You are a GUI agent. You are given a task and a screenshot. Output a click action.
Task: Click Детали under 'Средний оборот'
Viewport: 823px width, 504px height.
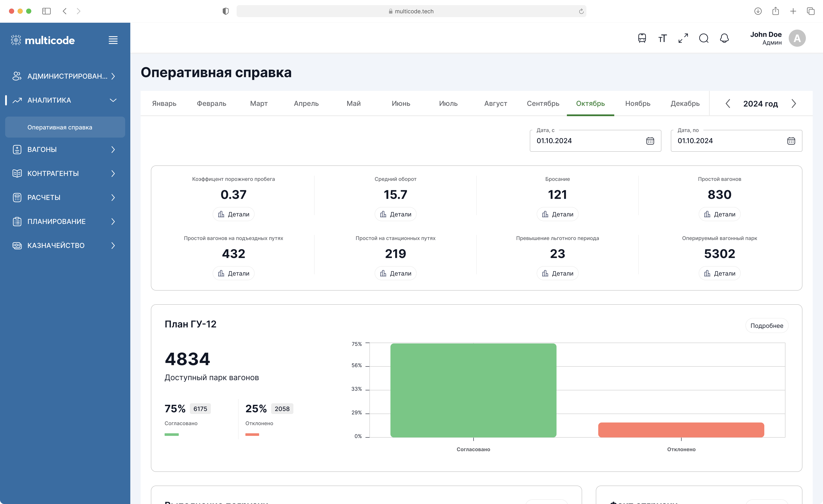point(395,214)
